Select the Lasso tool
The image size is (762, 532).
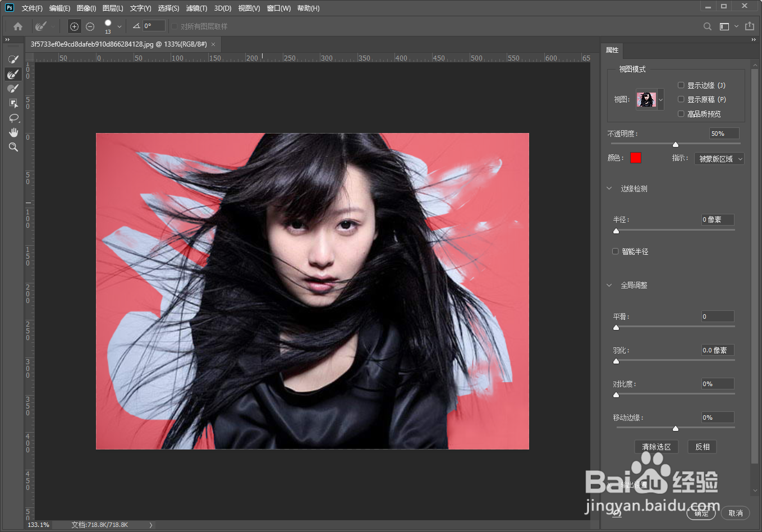[13, 118]
